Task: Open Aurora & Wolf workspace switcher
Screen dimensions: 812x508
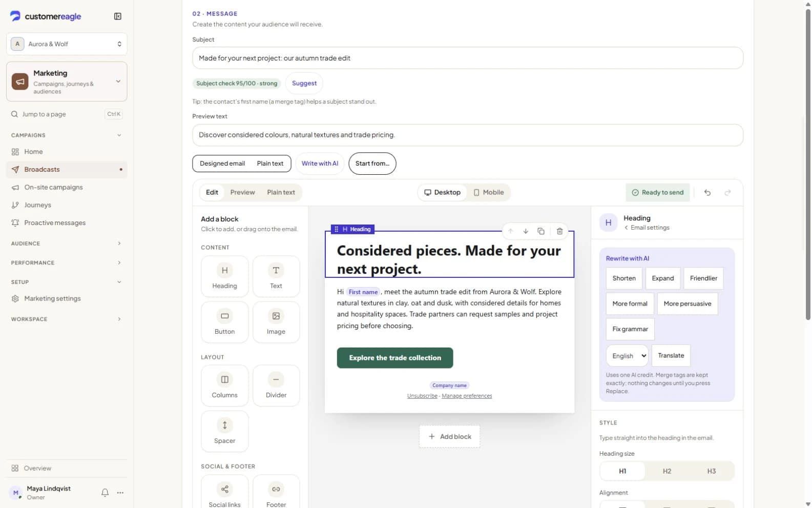Action: pos(67,44)
